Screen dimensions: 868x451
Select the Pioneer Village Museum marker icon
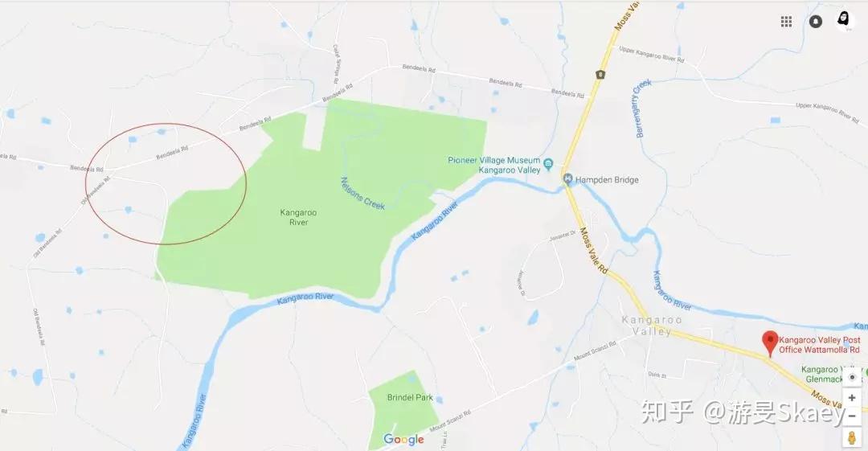point(548,164)
